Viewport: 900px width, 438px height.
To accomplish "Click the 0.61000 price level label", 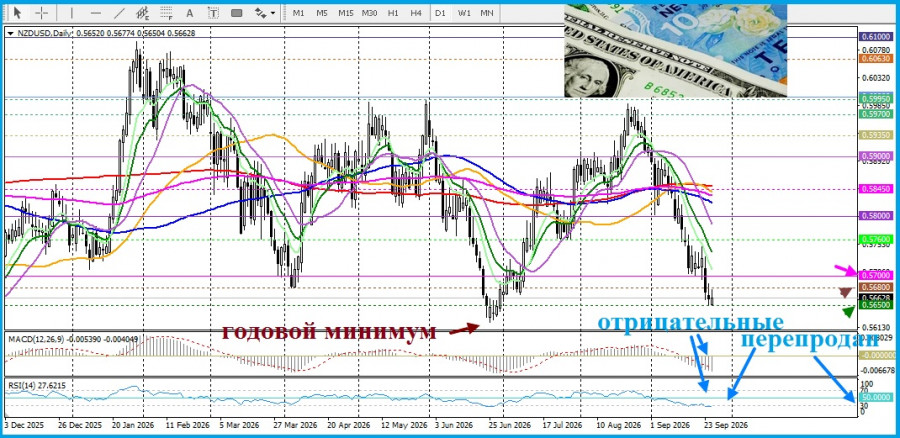I will tap(875, 37).
